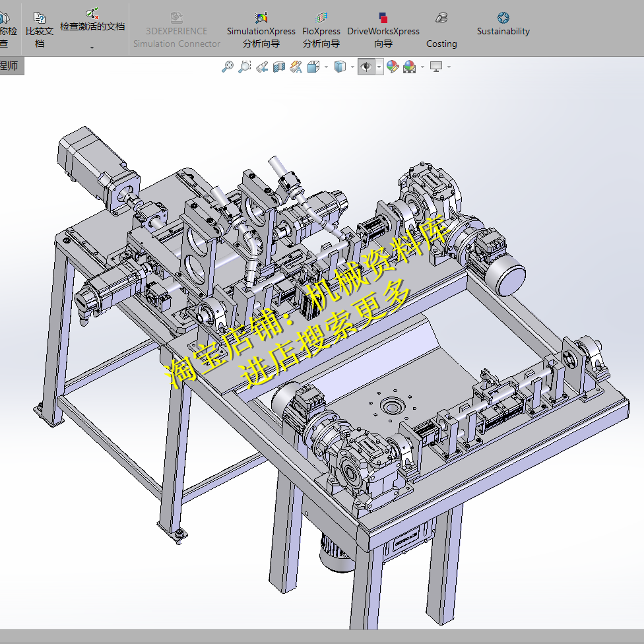Expand the View Orientation dropdown arrow
Viewport: 644px width, 644px height.
pyautogui.click(x=327, y=67)
